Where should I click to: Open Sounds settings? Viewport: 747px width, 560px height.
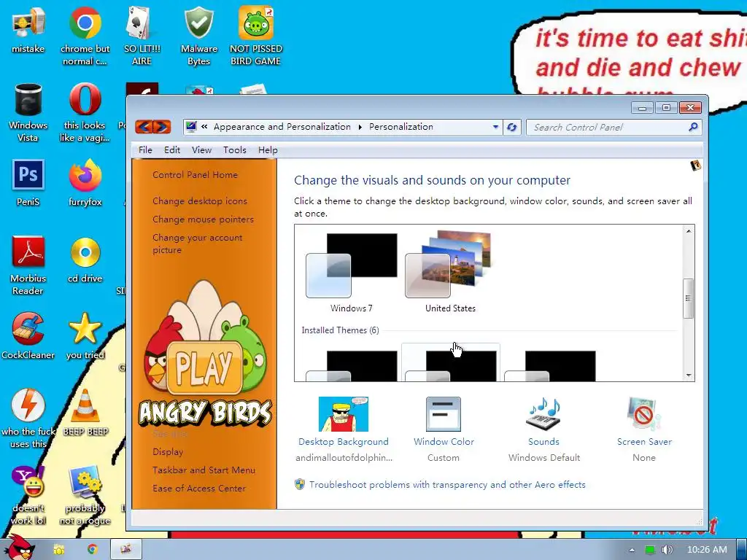pos(543,429)
